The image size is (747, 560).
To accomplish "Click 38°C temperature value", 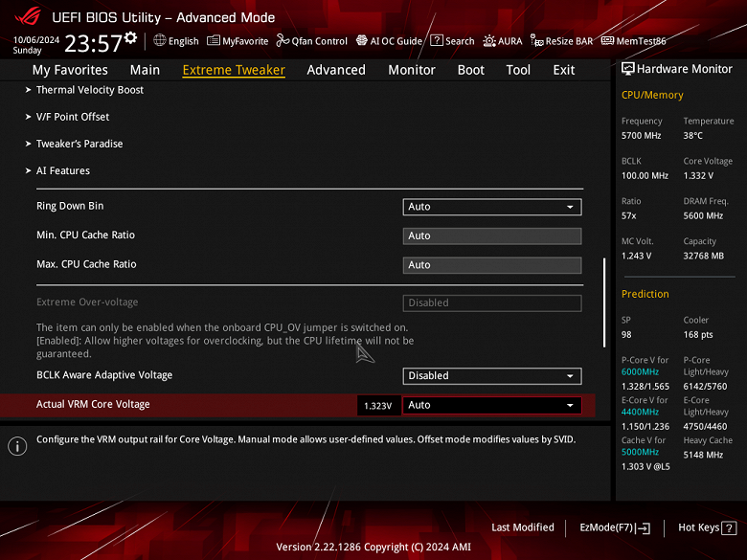I will 692,136.
